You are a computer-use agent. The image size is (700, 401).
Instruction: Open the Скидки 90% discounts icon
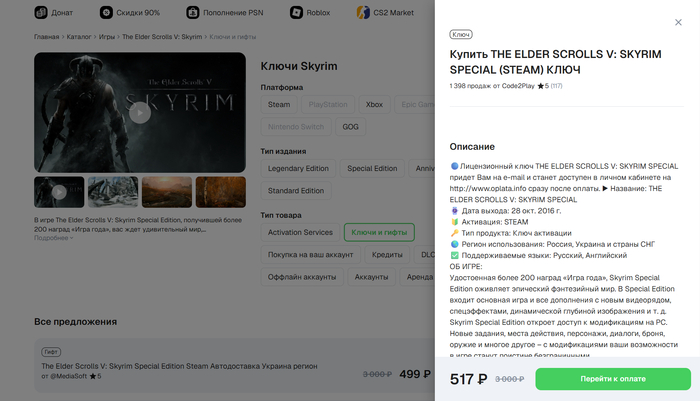tap(106, 13)
